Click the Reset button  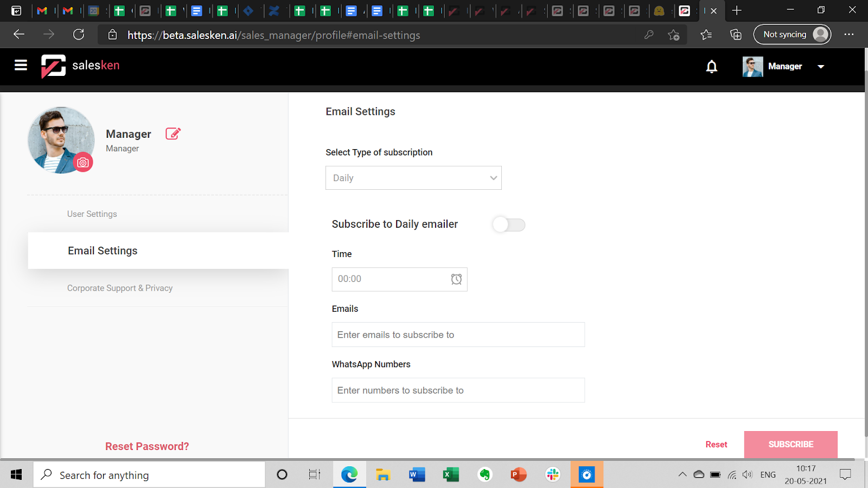[x=716, y=445]
